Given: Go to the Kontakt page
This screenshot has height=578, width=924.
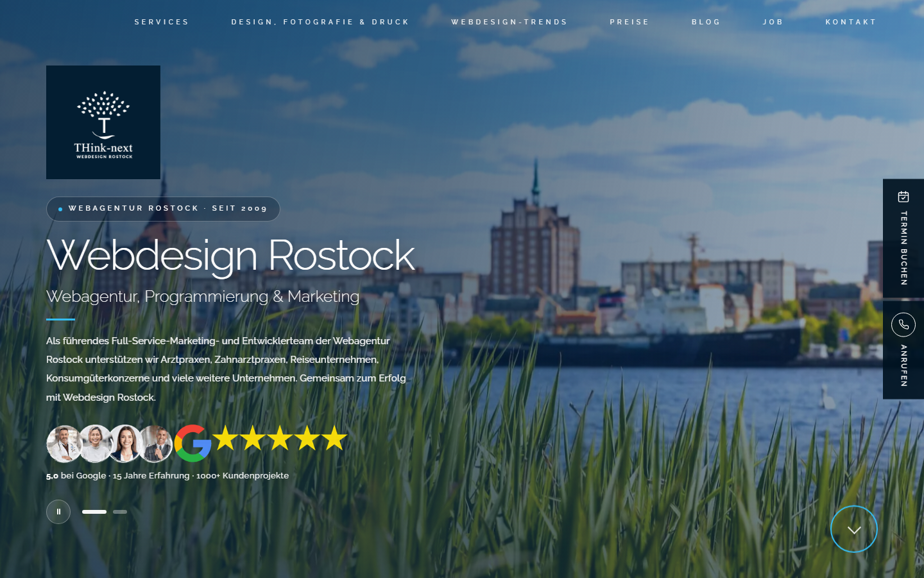Looking at the screenshot, I should [851, 22].
